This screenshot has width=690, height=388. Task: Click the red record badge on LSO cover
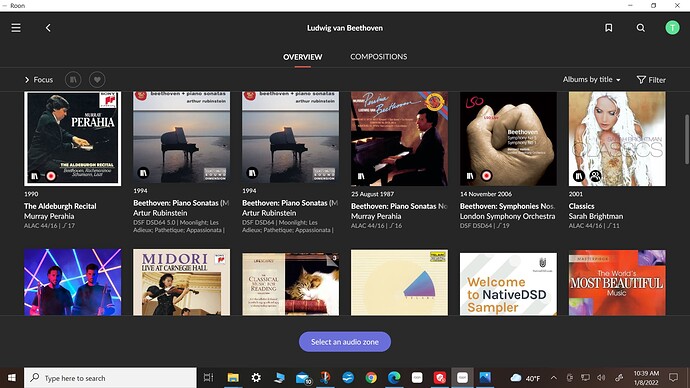(487, 176)
